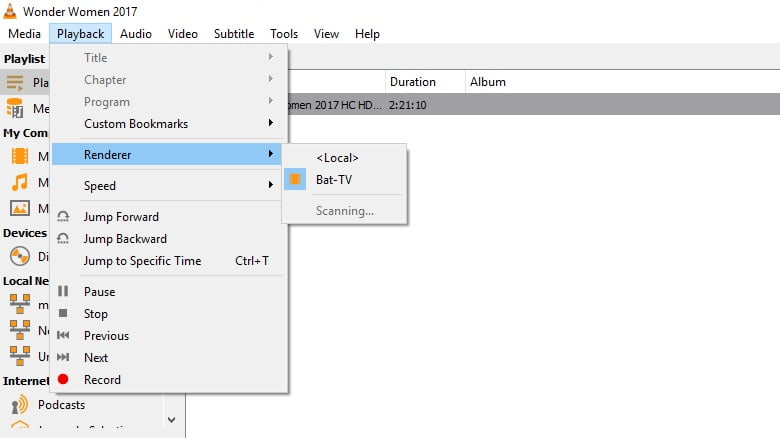Click the sidebar scroll down chevron
The width and height of the screenshot is (780, 438).
tap(172, 420)
